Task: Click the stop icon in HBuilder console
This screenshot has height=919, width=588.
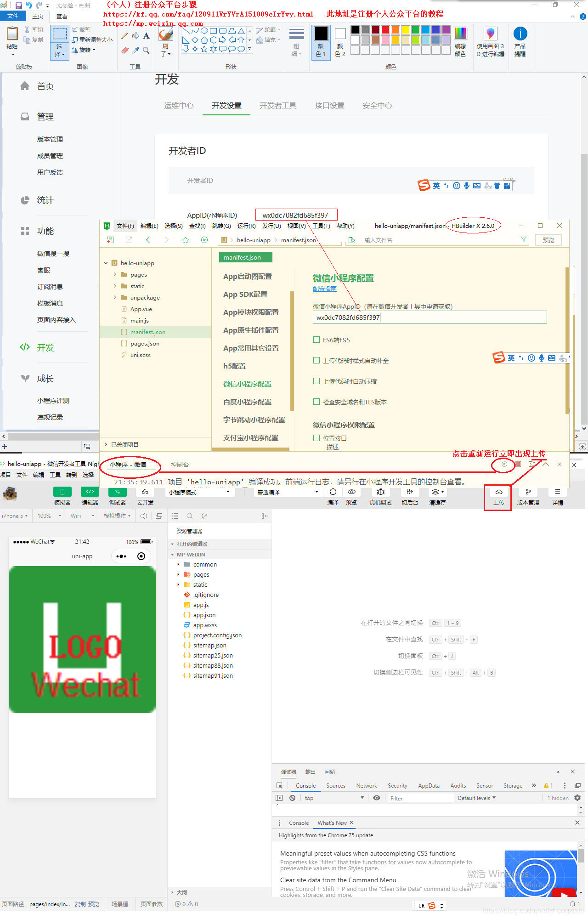Action: (518, 464)
